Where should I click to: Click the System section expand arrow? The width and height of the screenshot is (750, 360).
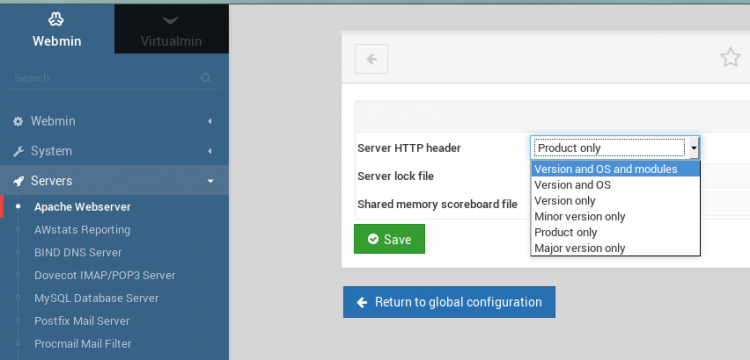click(210, 152)
